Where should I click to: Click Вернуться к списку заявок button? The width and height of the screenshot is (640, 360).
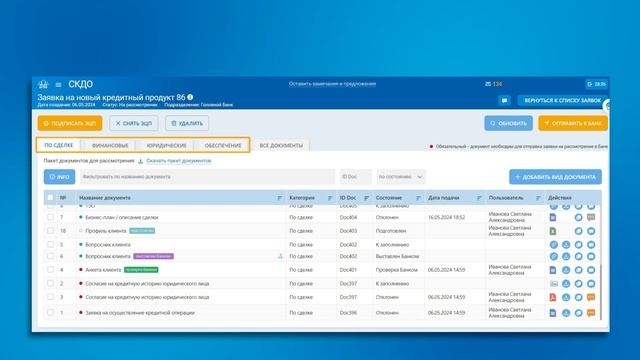[562, 100]
